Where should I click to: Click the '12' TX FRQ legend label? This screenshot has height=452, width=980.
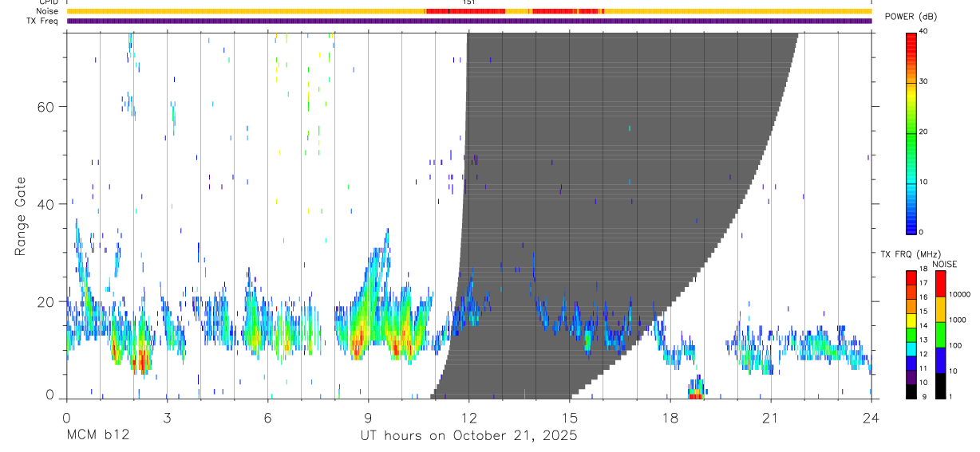924,354
